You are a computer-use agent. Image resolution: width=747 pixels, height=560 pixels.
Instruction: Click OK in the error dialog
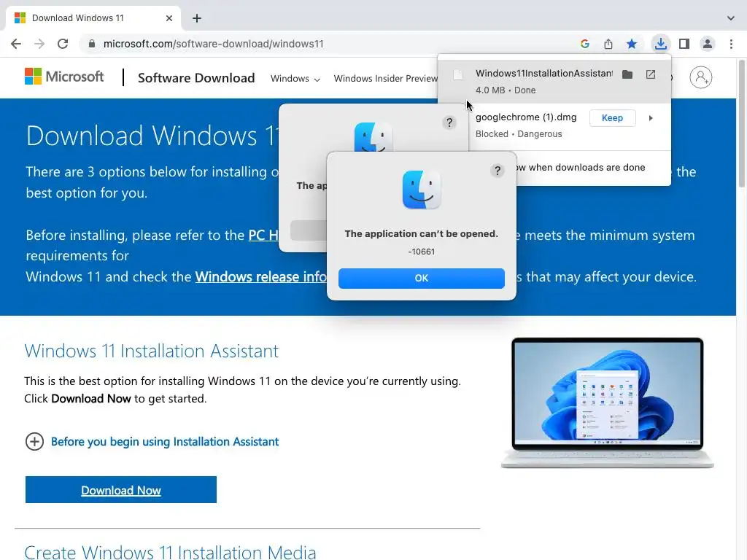point(421,278)
